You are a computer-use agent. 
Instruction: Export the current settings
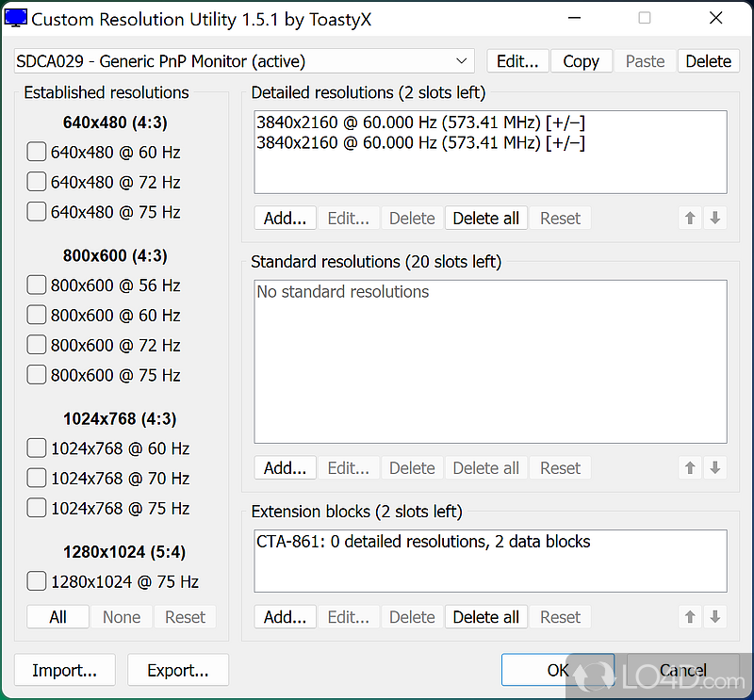pyautogui.click(x=177, y=670)
